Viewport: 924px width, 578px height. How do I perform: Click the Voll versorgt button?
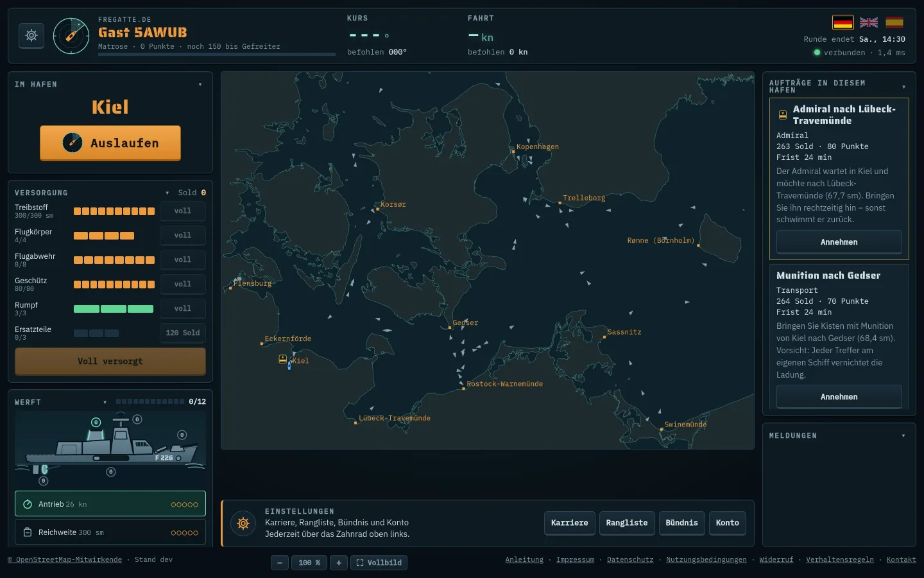pos(110,361)
